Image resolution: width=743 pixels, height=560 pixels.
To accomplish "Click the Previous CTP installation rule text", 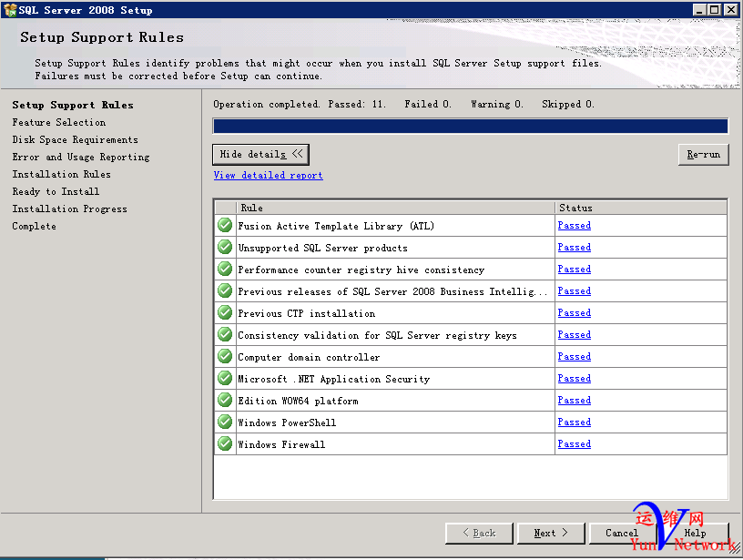I will click(307, 313).
